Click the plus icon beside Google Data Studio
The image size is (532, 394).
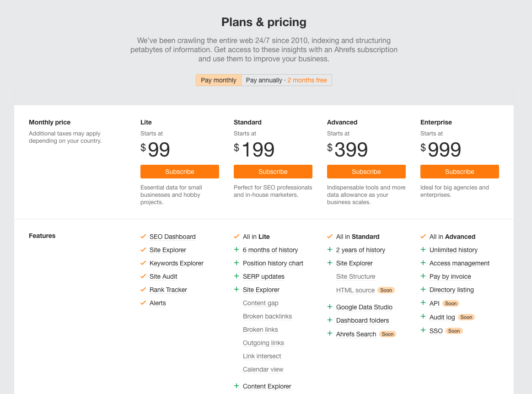point(330,307)
